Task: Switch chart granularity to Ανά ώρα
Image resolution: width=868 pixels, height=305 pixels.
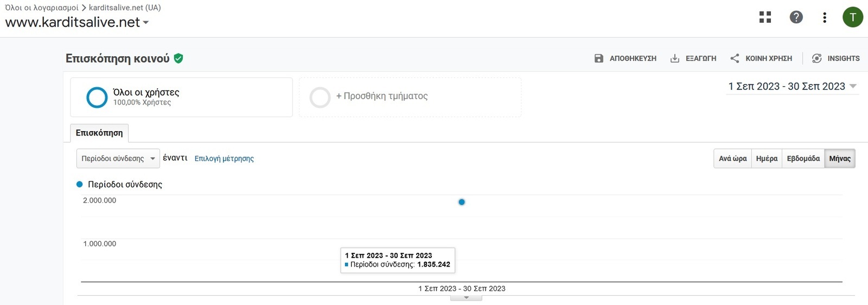Action: pyautogui.click(x=732, y=159)
